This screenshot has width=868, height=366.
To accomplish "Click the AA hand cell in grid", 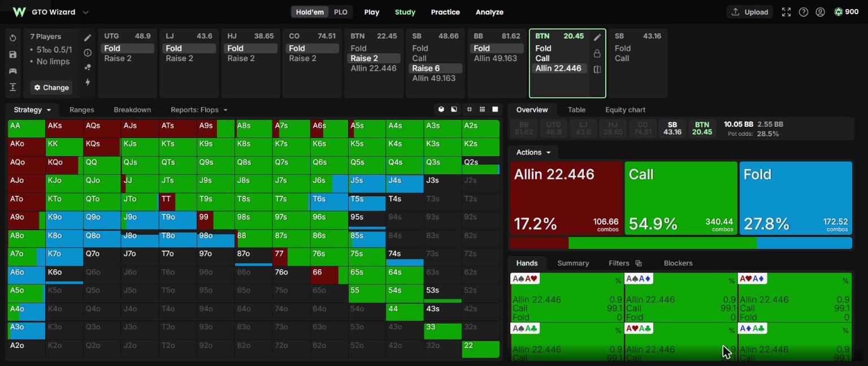I will tap(27, 128).
